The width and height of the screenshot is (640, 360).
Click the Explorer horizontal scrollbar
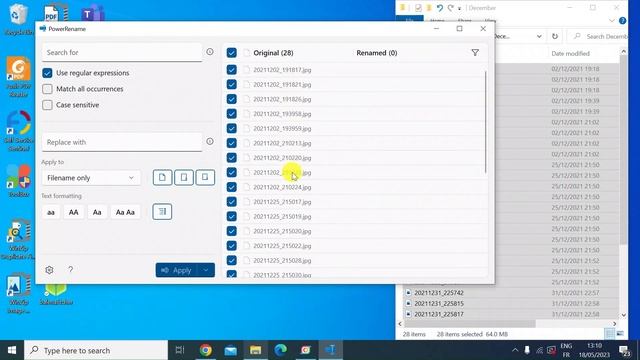(469, 324)
